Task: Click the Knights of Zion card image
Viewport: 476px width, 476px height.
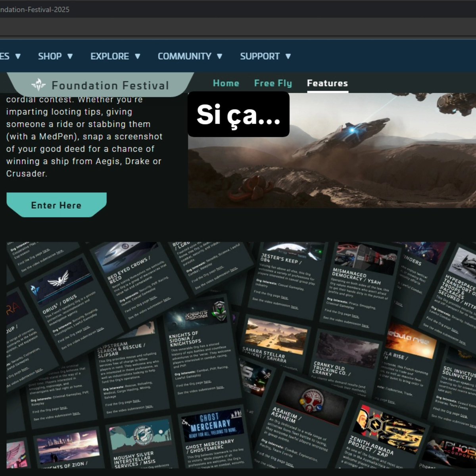Action: coord(68,447)
